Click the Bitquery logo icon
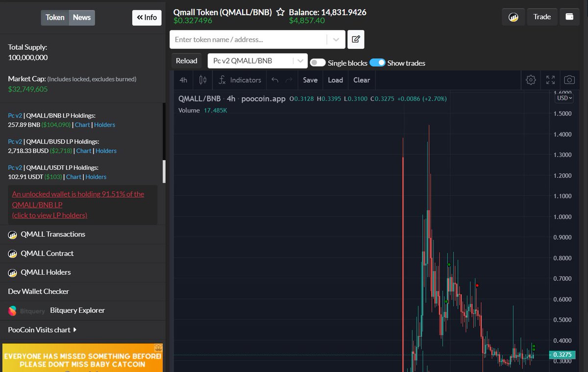 click(13, 311)
